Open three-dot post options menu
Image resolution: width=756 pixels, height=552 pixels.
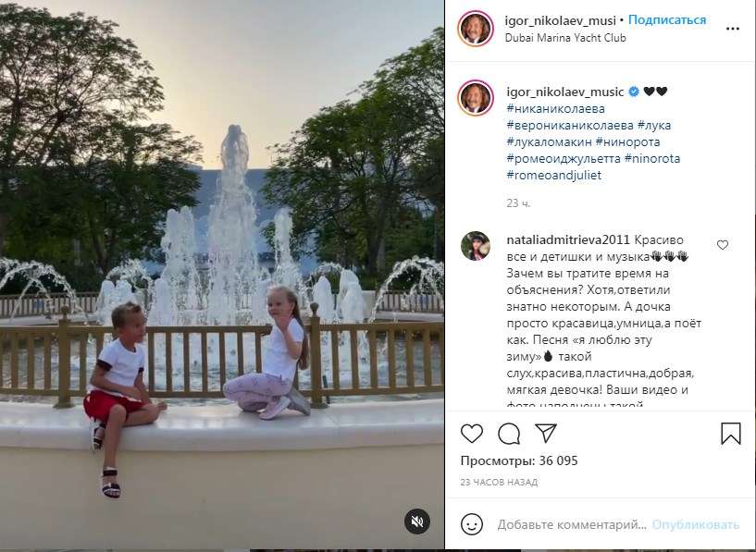732,29
